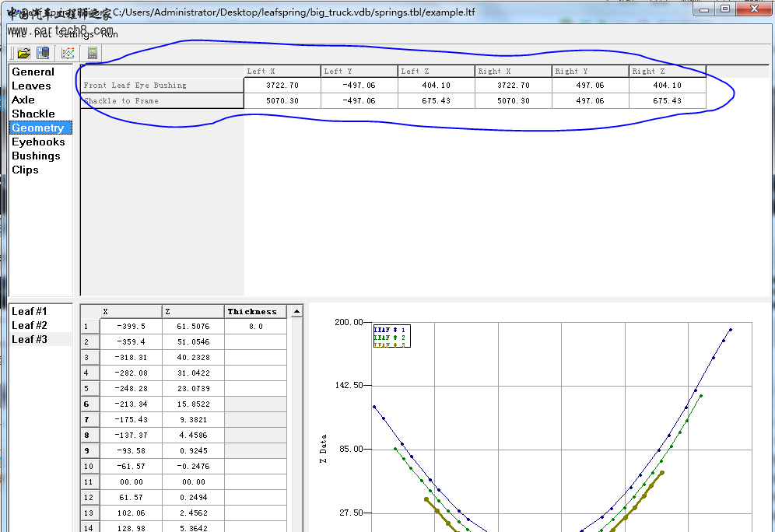Edit Front Leaf Eye Bushing Left Z value
This screenshot has height=532, width=775.
[437, 85]
